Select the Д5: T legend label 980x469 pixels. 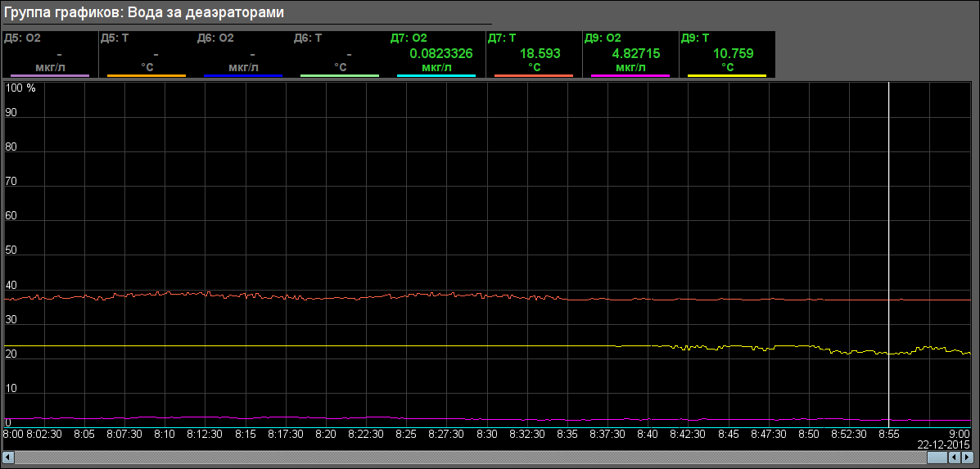tap(115, 38)
